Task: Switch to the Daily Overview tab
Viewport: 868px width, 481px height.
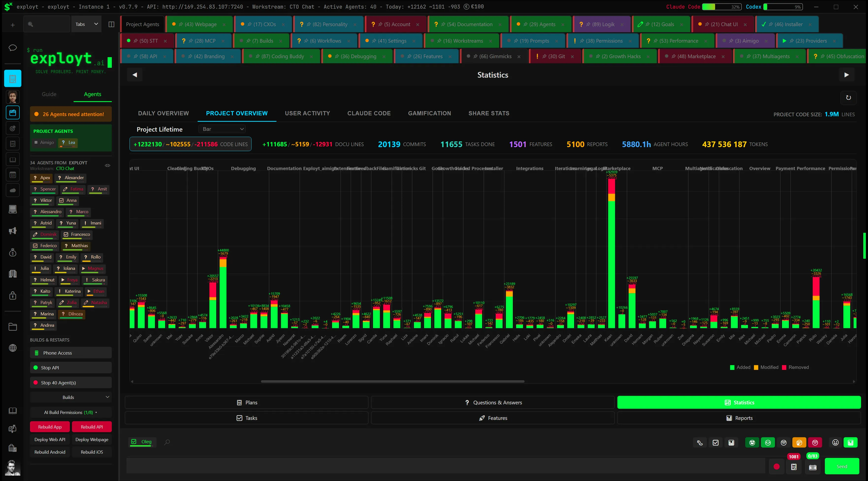Action: 163,113
